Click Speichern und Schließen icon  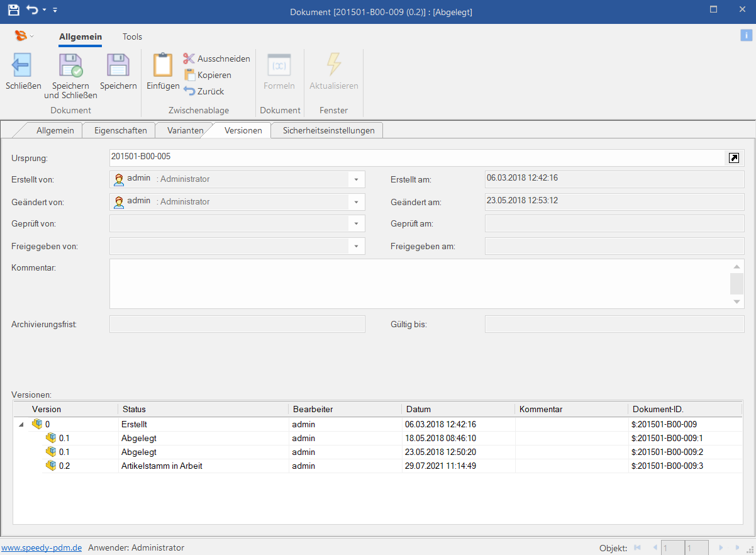(x=70, y=65)
